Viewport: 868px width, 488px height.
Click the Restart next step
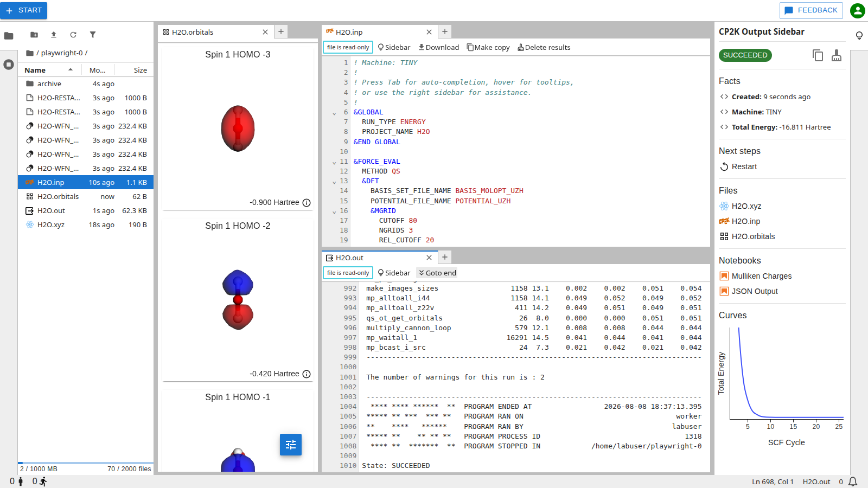click(x=738, y=166)
